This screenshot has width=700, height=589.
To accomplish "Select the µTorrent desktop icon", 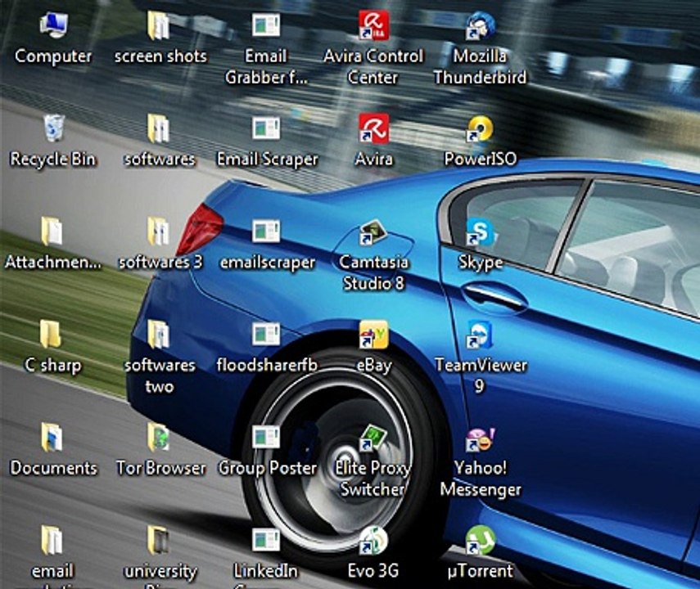I will 480,541.
